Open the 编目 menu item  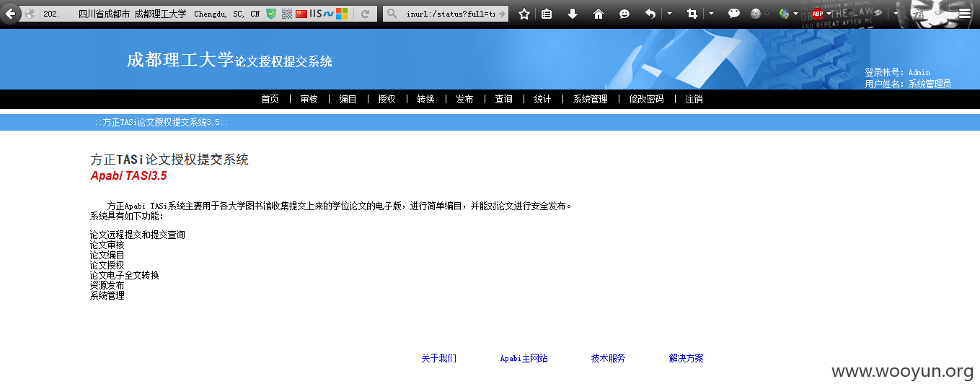(348, 99)
